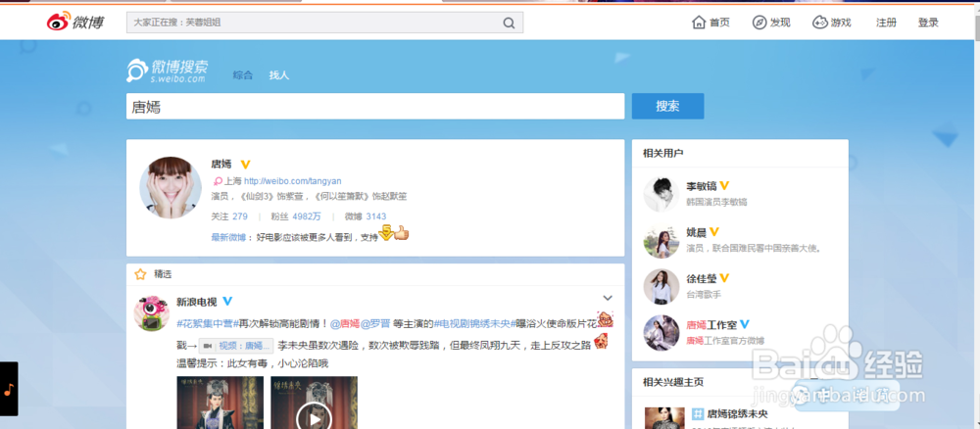Screen dimensions: 980x429
Task: Click the gold V badge next to 徐佳莹
Action: (725, 278)
